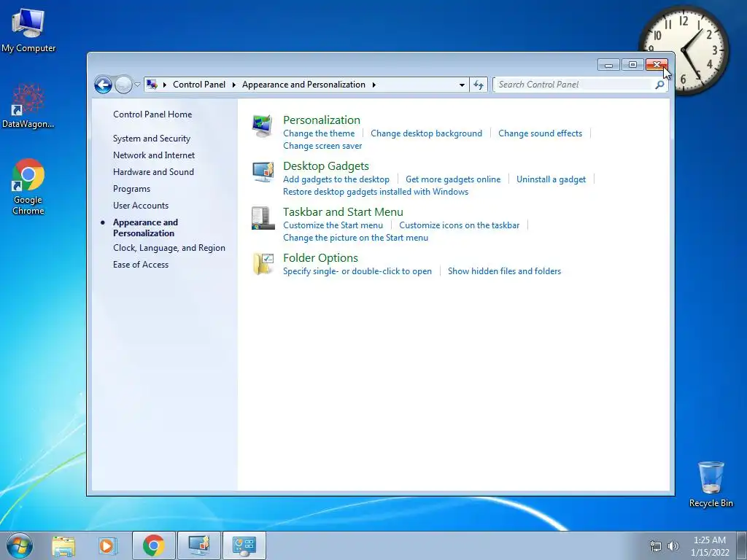Open Clock, Language, and Region

(x=169, y=248)
